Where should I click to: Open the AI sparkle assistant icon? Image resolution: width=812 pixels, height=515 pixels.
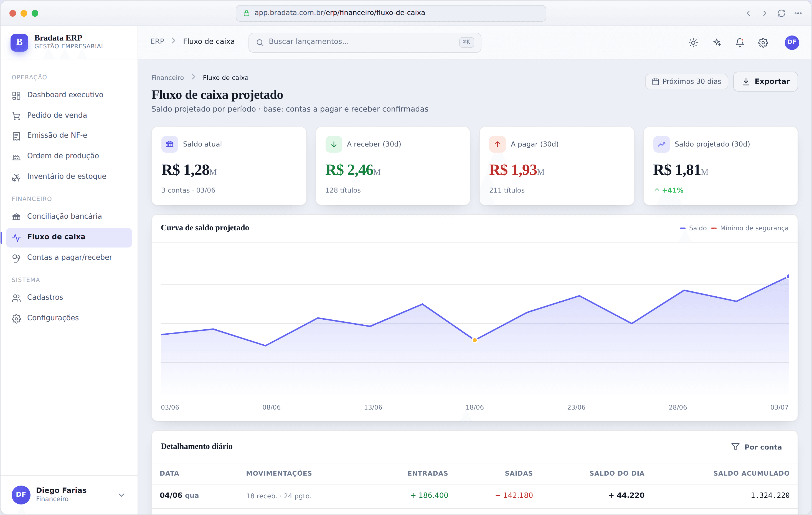pyautogui.click(x=717, y=42)
